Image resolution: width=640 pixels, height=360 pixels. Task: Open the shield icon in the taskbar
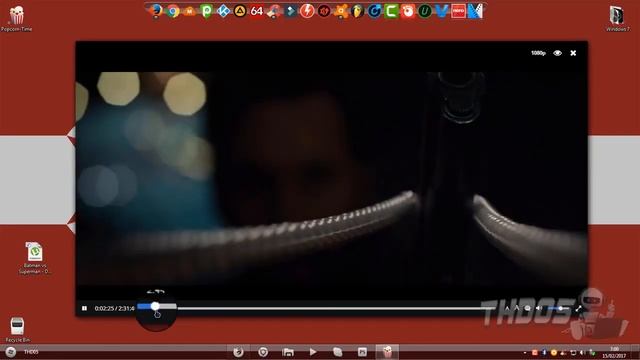(263, 352)
